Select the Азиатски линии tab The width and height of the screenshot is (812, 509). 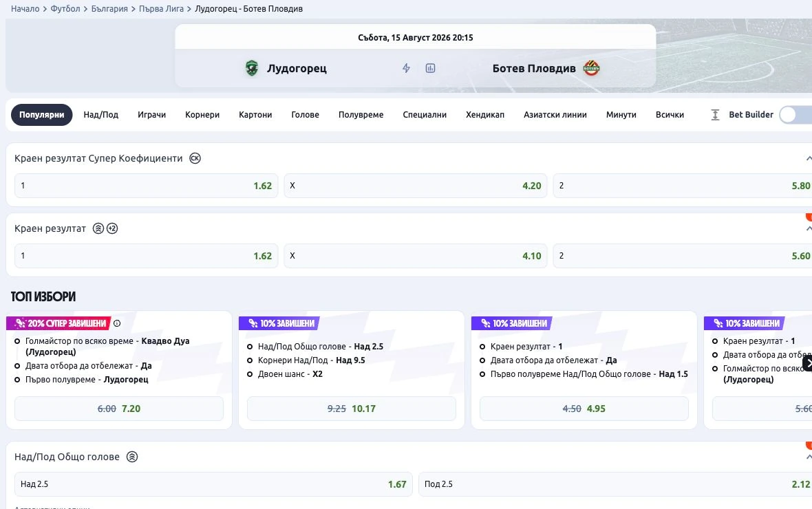pyautogui.click(x=555, y=115)
